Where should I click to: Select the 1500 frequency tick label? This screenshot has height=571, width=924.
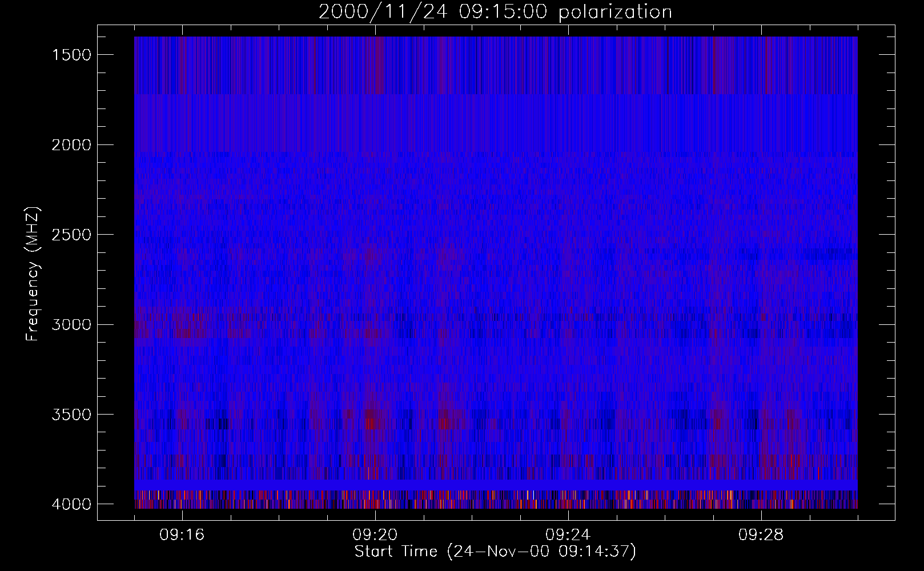(x=71, y=55)
